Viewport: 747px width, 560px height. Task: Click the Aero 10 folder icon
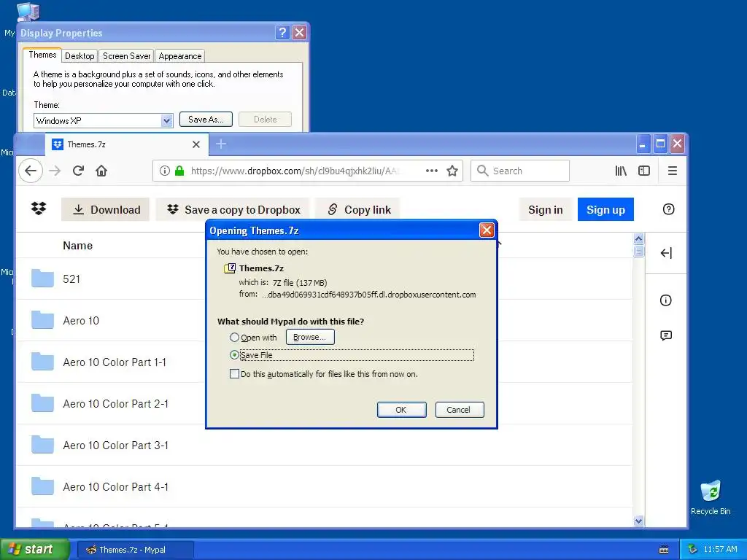point(42,320)
